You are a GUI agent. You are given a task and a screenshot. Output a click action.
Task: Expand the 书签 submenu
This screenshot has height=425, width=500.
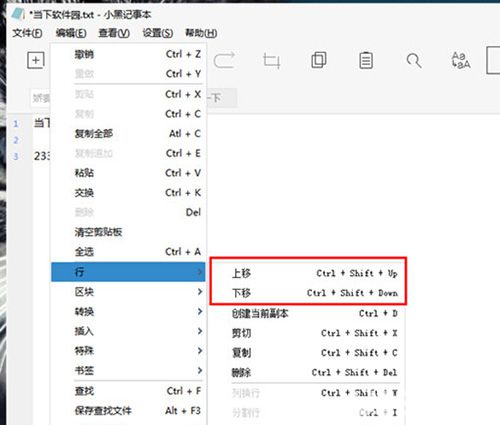[x=128, y=370]
